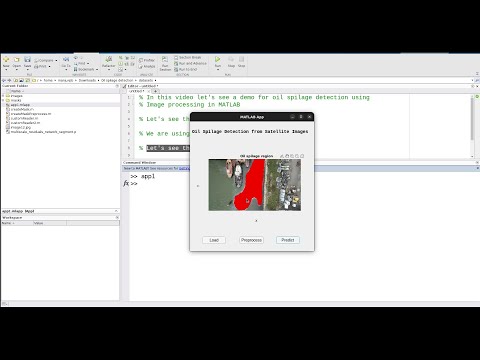Click the axes zoom-in icon

[x=292, y=156]
